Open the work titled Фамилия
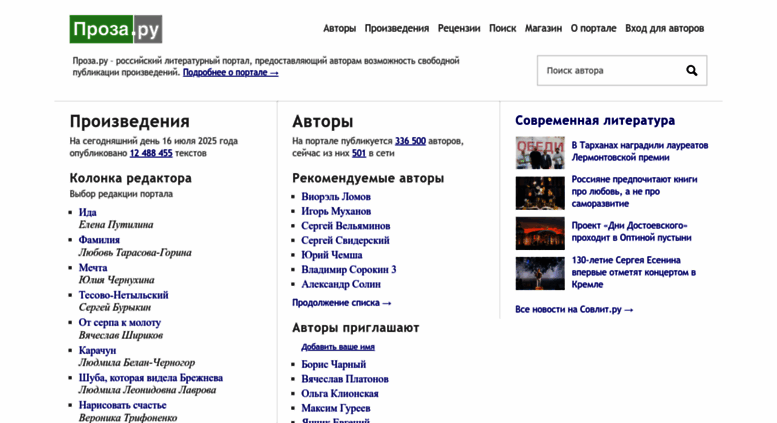This screenshot has height=423, width=777. [99, 240]
